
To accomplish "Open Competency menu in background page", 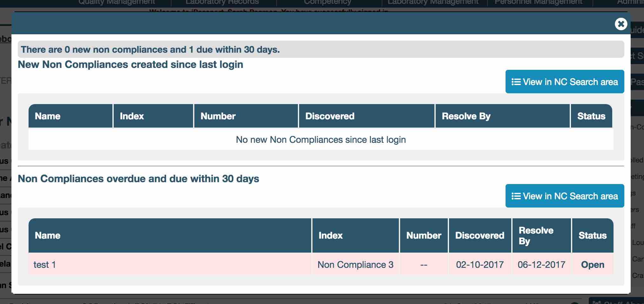I will [x=327, y=3].
